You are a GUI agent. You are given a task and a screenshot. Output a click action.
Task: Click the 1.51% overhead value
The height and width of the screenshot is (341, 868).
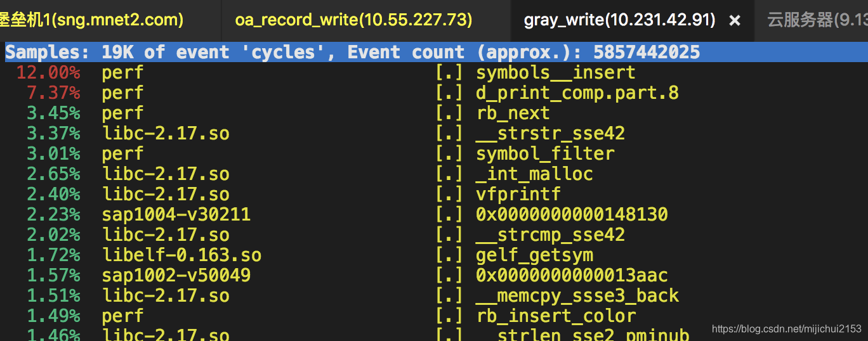point(53,296)
